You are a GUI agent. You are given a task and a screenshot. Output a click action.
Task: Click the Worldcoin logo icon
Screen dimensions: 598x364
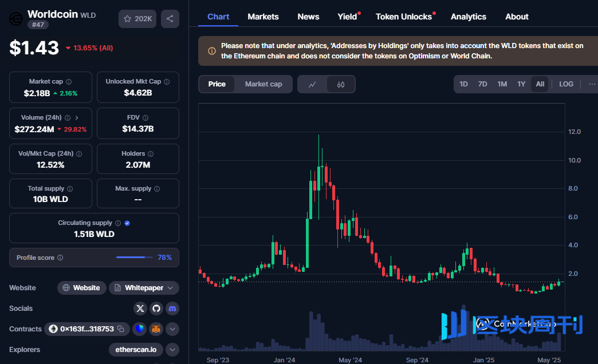point(16,19)
